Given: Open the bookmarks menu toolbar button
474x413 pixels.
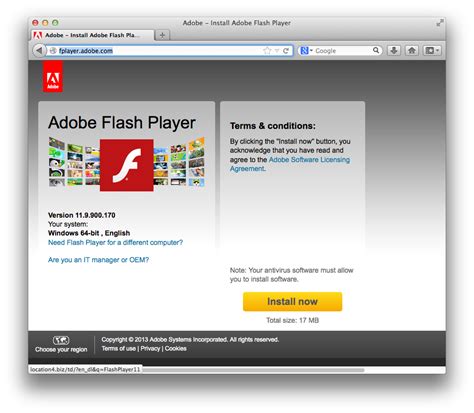Looking at the screenshot, I should [x=432, y=51].
